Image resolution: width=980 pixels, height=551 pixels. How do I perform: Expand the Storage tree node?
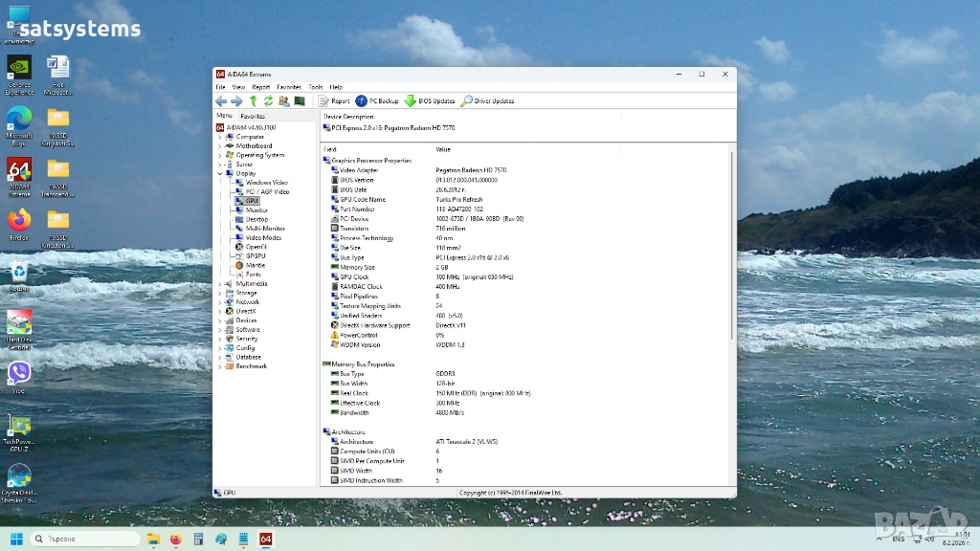point(219,293)
